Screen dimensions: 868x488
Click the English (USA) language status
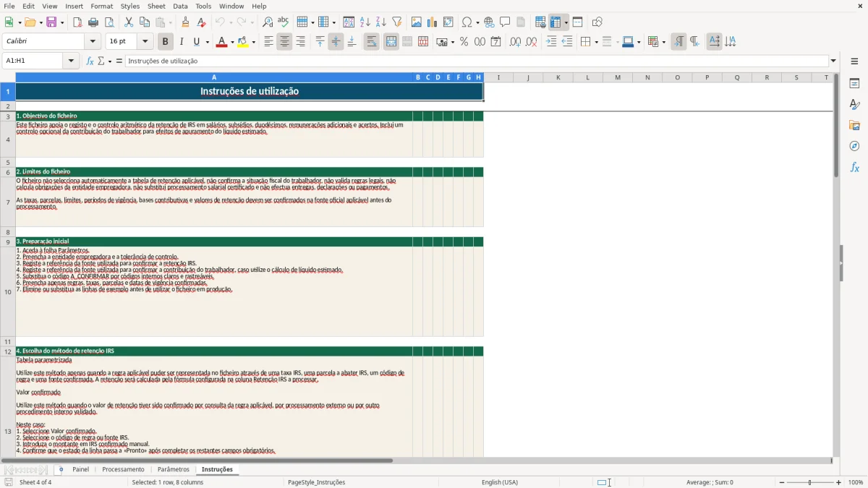click(x=500, y=482)
